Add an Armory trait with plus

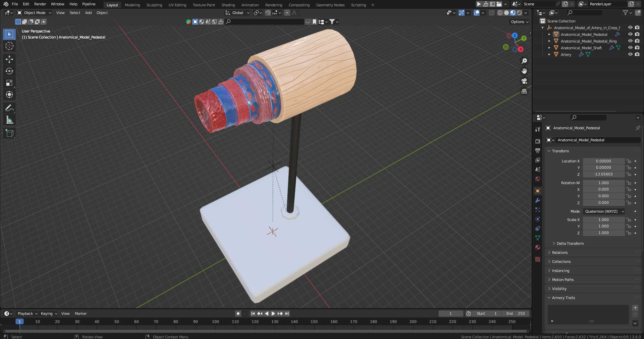click(635, 308)
